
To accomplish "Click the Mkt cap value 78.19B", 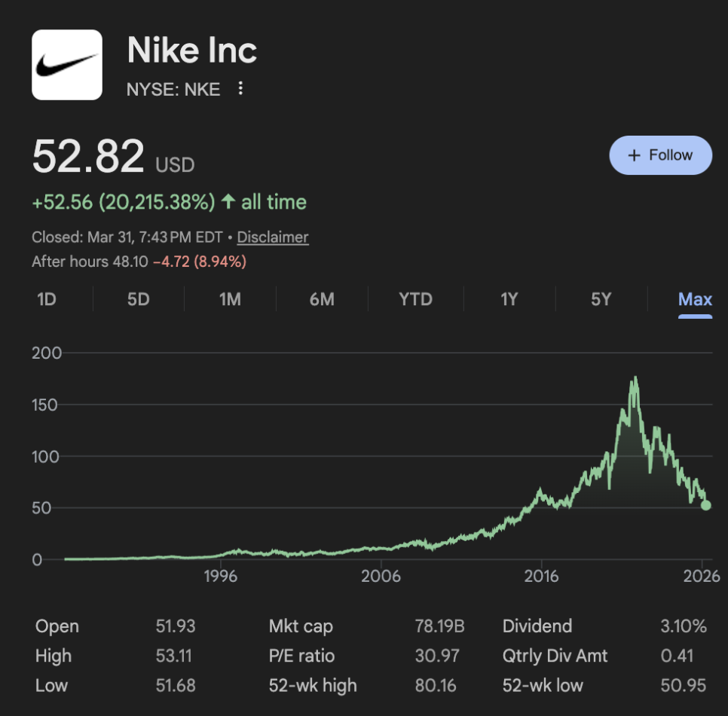I will coord(439,626).
